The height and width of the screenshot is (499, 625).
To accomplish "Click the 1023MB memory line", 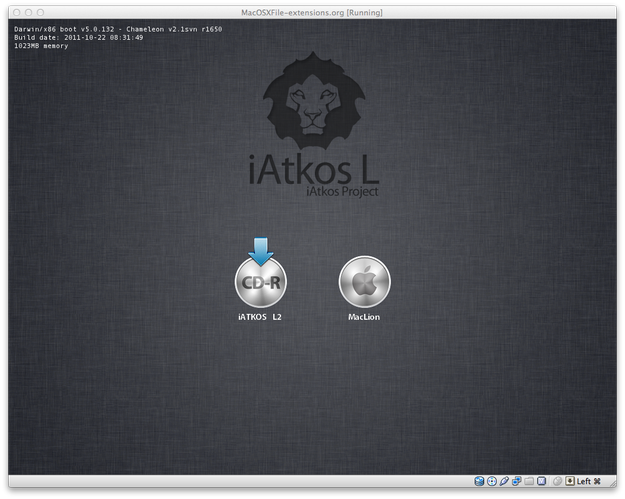I will click(x=41, y=46).
